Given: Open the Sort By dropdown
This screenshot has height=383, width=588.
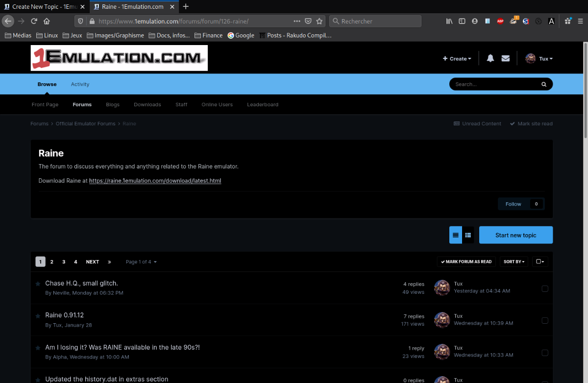Looking at the screenshot, I should [514, 262].
